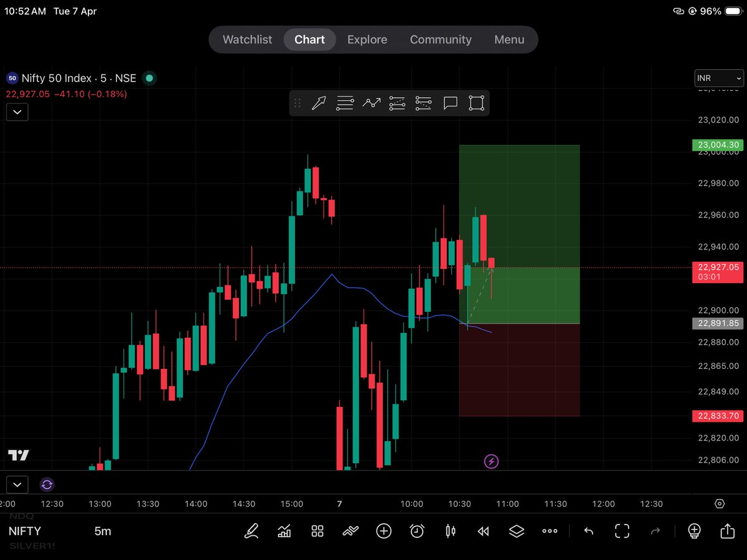Open the layout grid icon
747x560 pixels.
tap(317, 531)
